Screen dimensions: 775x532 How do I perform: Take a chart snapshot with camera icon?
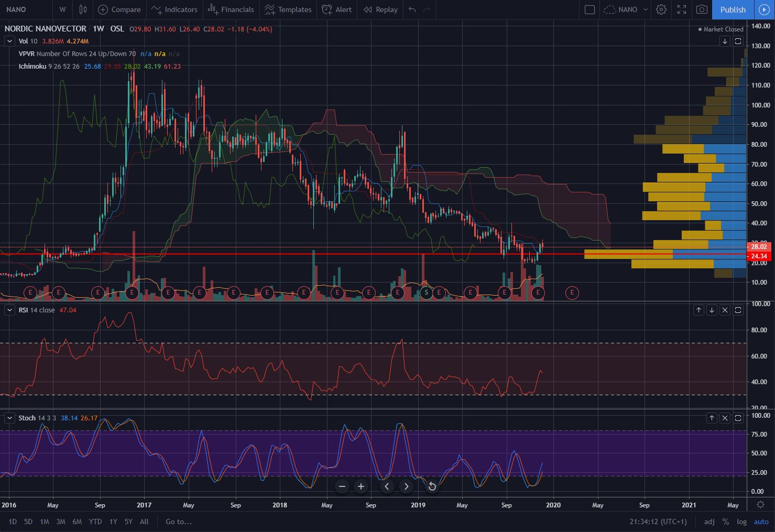(702, 9)
